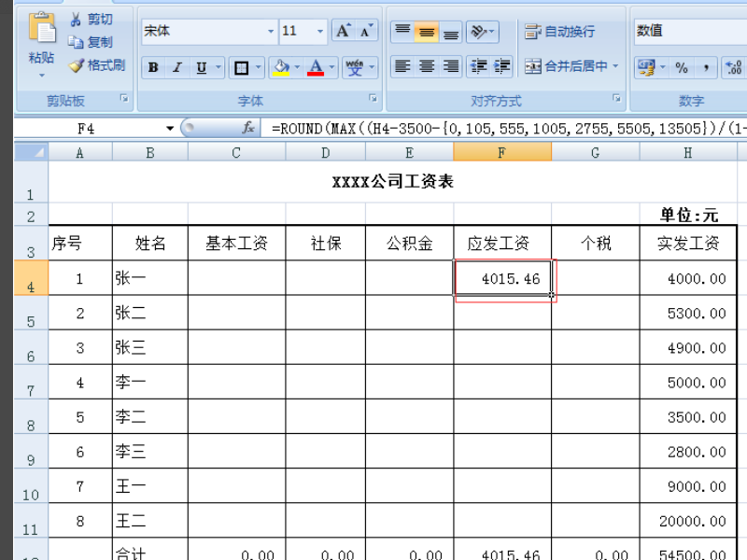Toggle Italic formatting
The image size is (747, 560).
pyautogui.click(x=176, y=67)
